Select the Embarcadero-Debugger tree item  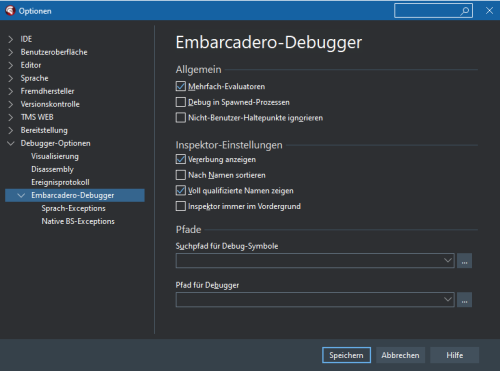coord(73,195)
